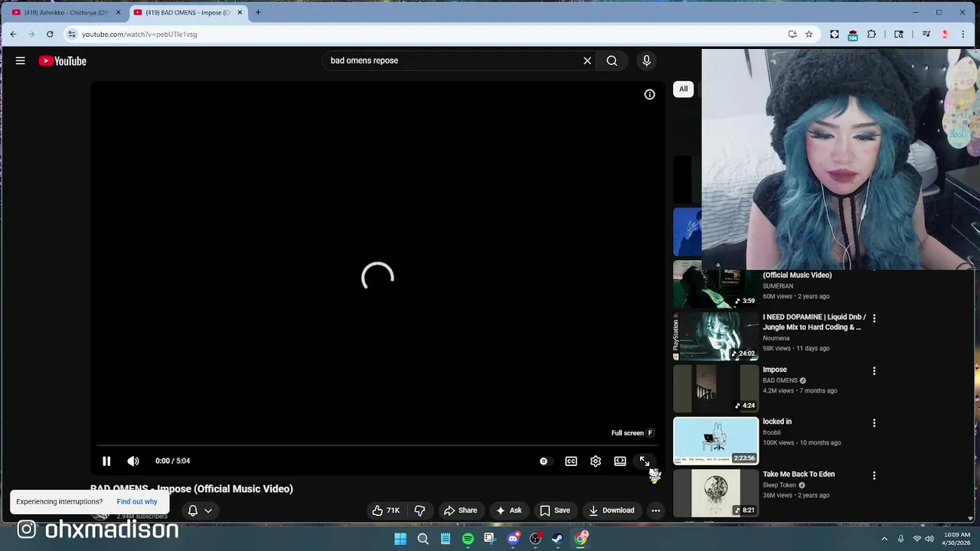Screen dimensions: 980x551
Task: Open the media control music-note icon
Action: tap(926, 34)
